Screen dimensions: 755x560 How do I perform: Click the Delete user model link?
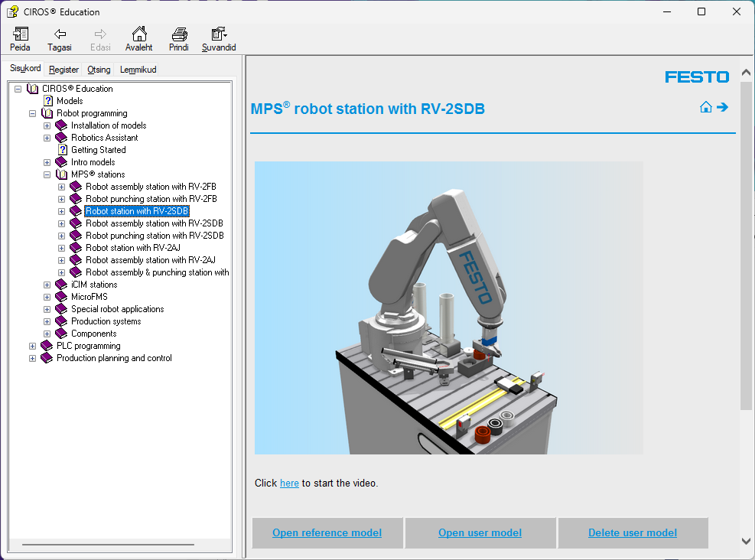pos(633,532)
